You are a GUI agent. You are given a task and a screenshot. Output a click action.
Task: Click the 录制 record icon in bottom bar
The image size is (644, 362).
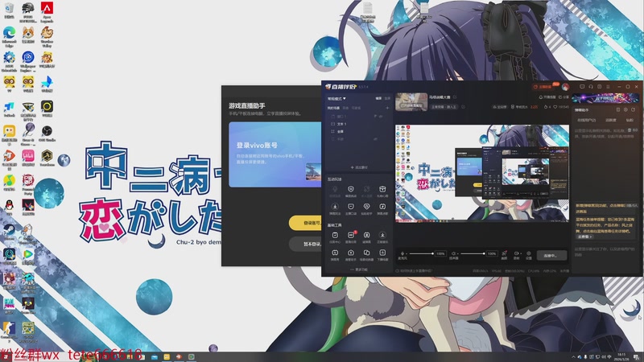coord(516,253)
